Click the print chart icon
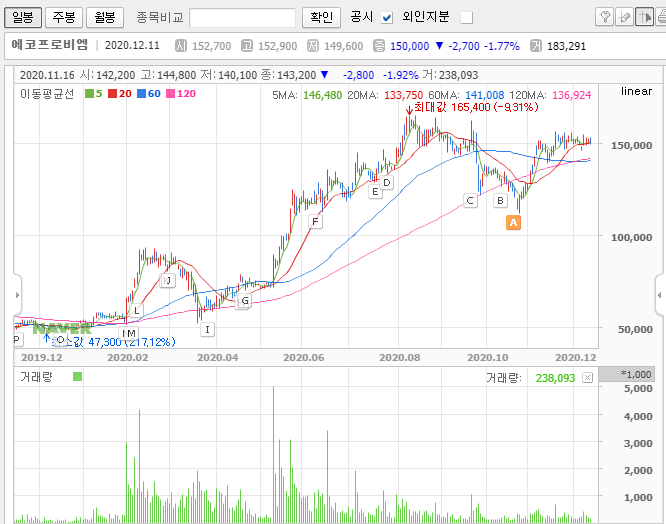This screenshot has height=524, width=666. click(661, 17)
